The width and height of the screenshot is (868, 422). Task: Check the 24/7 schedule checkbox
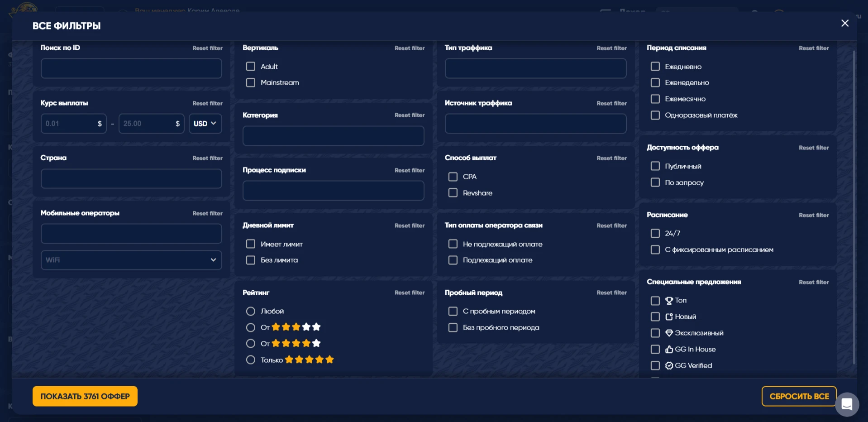pyautogui.click(x=655, y=233)
